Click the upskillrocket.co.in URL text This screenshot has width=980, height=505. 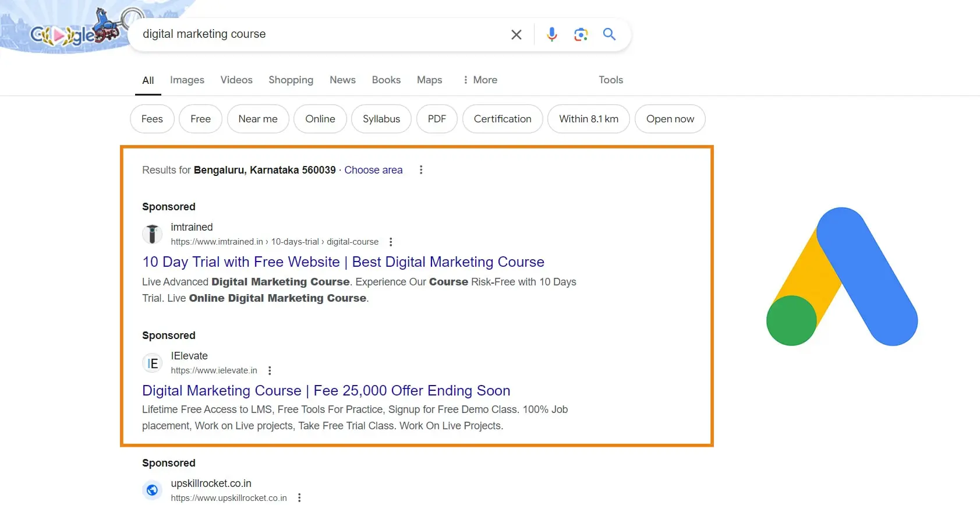coord(229,498)
